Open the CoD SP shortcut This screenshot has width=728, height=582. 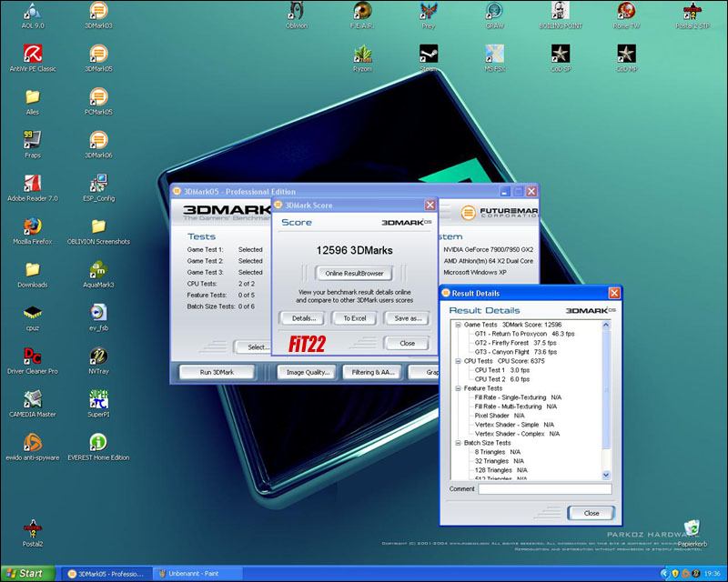pos(561,58)
